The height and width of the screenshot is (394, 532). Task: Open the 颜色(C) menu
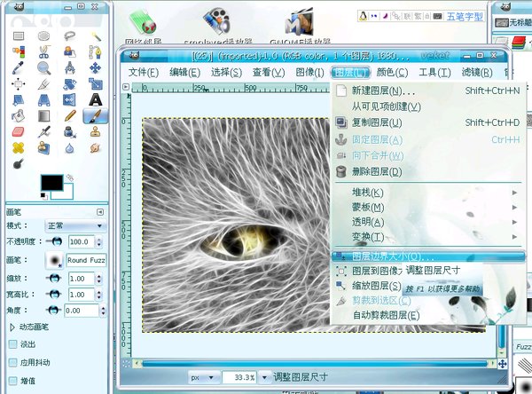tap(392, 73)
